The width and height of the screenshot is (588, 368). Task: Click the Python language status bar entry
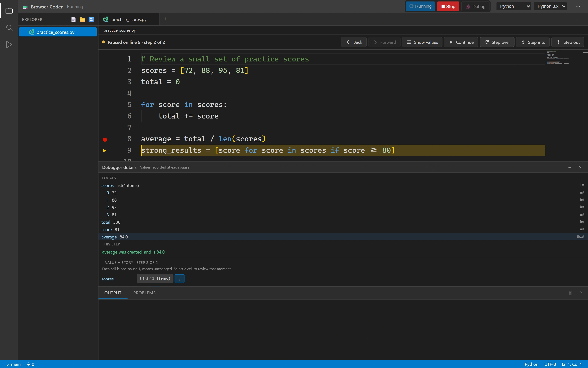coord(531,364)
